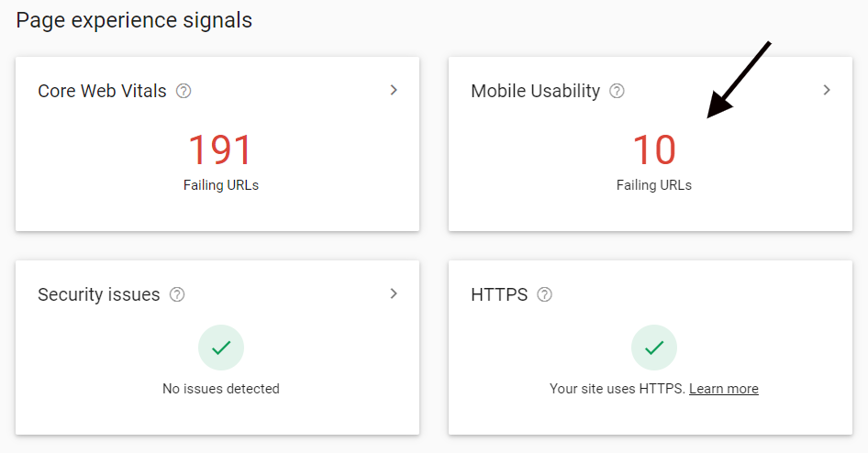Open Mobile Usability report via chevron
The image size is (868, 453).
click(827, 90)
